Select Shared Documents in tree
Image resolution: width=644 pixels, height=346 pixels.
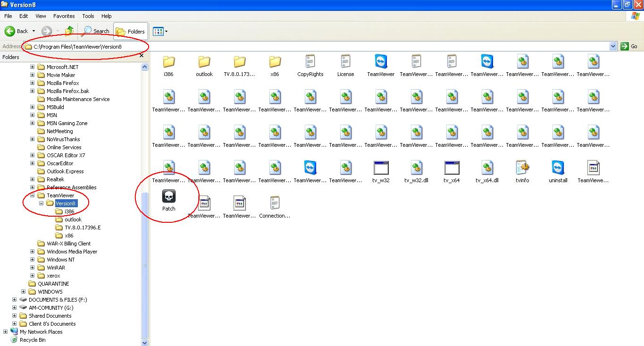pos(50,316)
